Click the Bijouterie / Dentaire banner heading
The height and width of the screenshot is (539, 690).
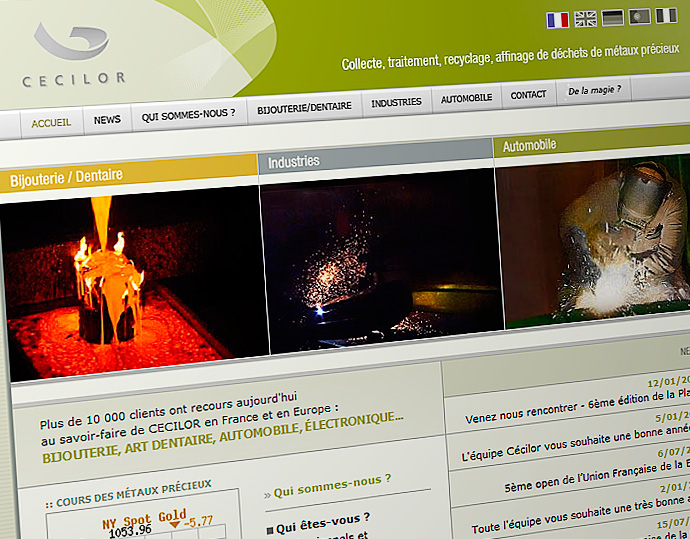coord(66,178)
